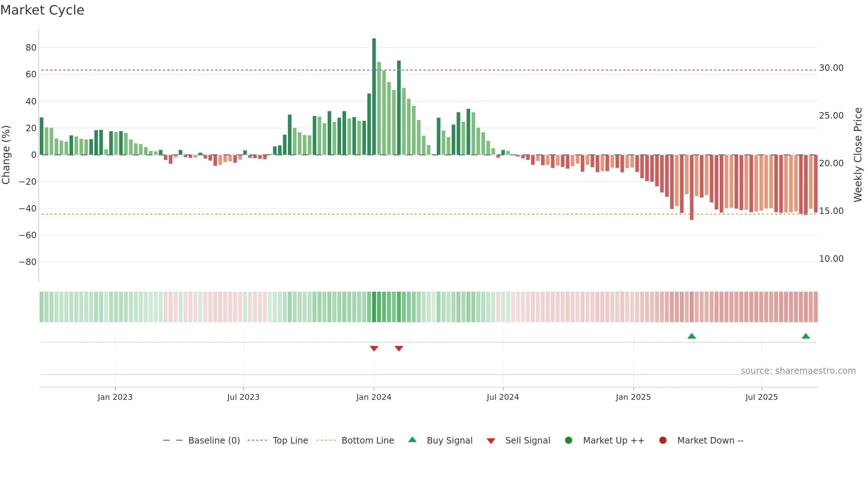Click the Jul 2025 x-axis label

tap(762, 397)
